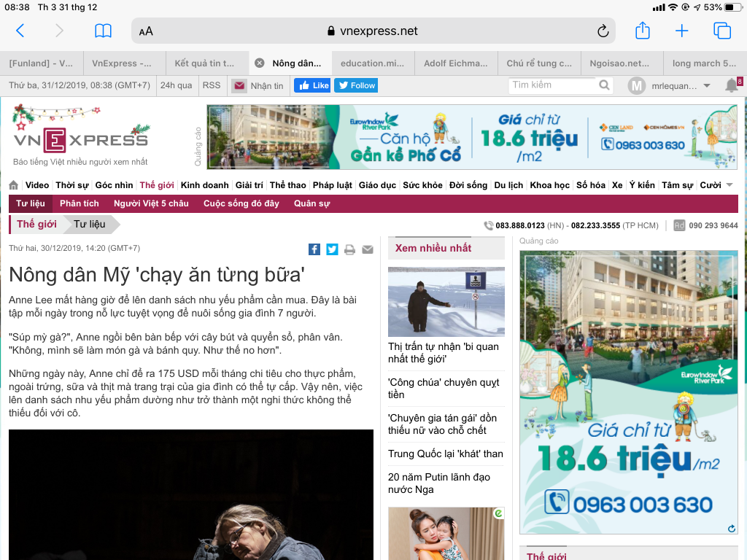747x560 pixels.
Task: Switch to the 'Adolf Eichma...' tab
Action: (x=456, y=63)
